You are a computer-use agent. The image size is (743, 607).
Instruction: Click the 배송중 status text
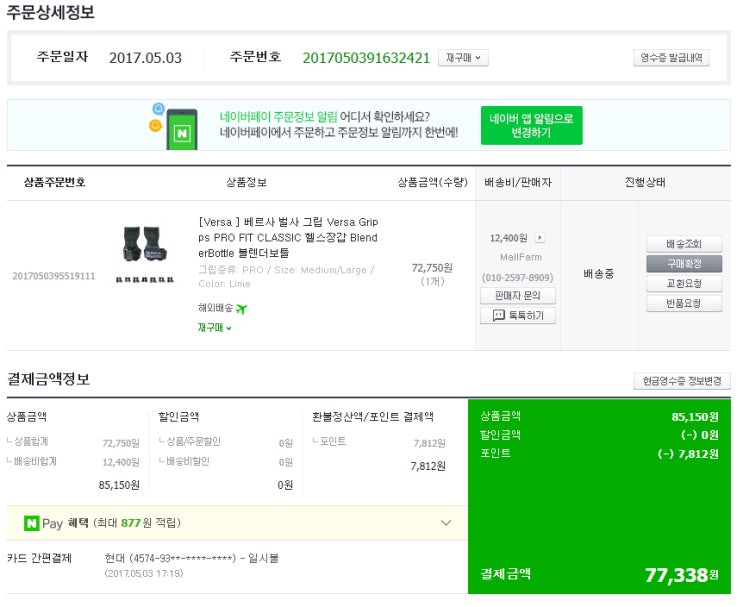point(598,273)
